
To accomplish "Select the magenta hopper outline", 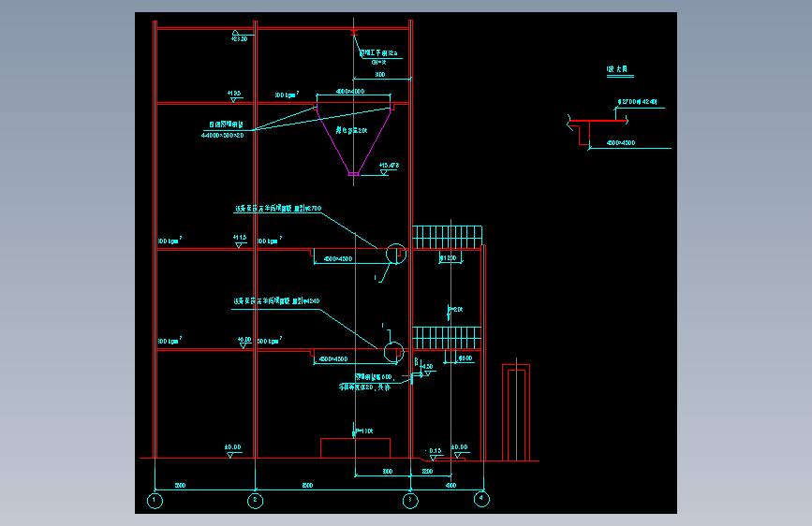I will pos(353,139).
